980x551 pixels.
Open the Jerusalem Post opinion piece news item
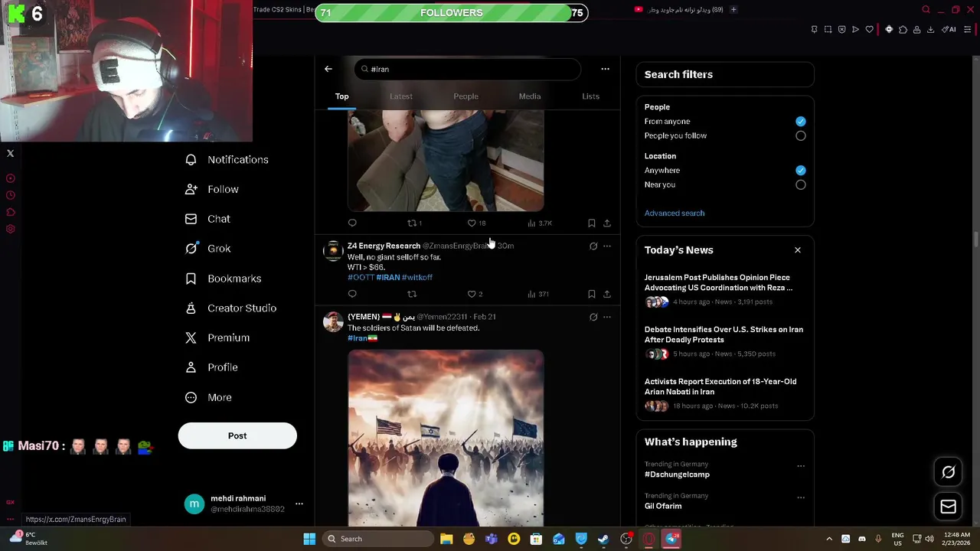pos(724,289)
